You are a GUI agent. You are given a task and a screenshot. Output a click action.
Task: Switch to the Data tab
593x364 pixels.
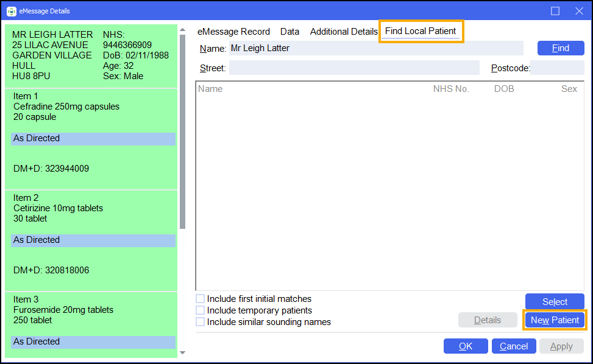coord(289,32)
